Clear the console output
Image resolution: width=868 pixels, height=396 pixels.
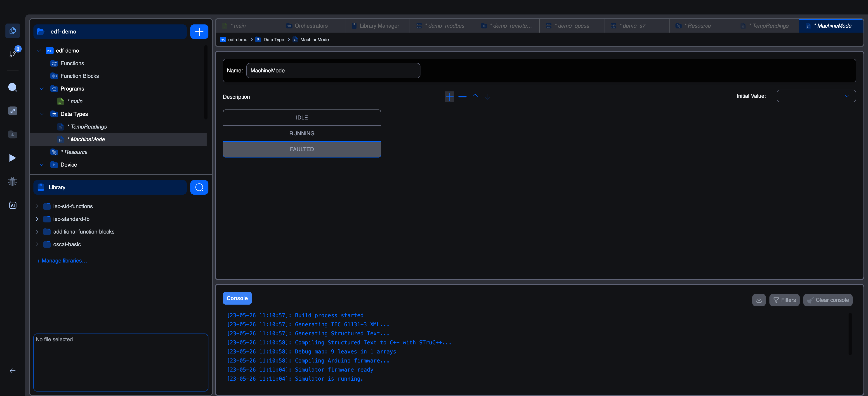828,300
